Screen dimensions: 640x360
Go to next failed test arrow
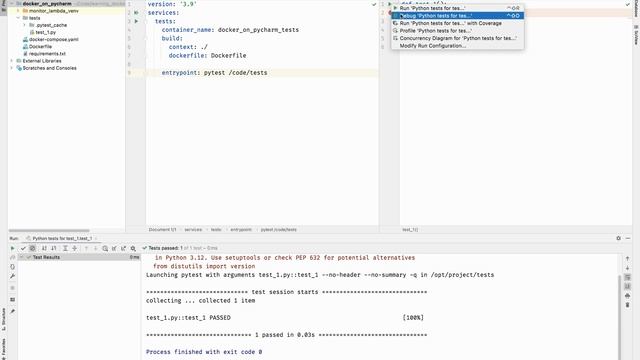[x=96, y=248]
